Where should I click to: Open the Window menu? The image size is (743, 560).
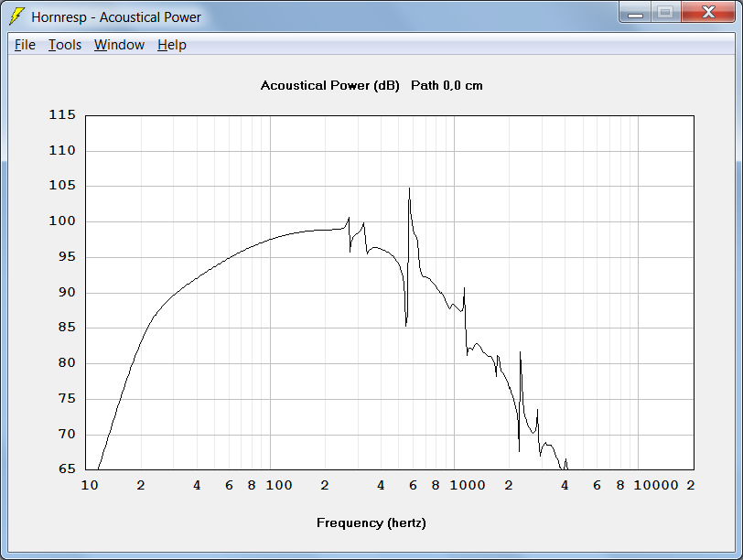(x=119, y=45)
